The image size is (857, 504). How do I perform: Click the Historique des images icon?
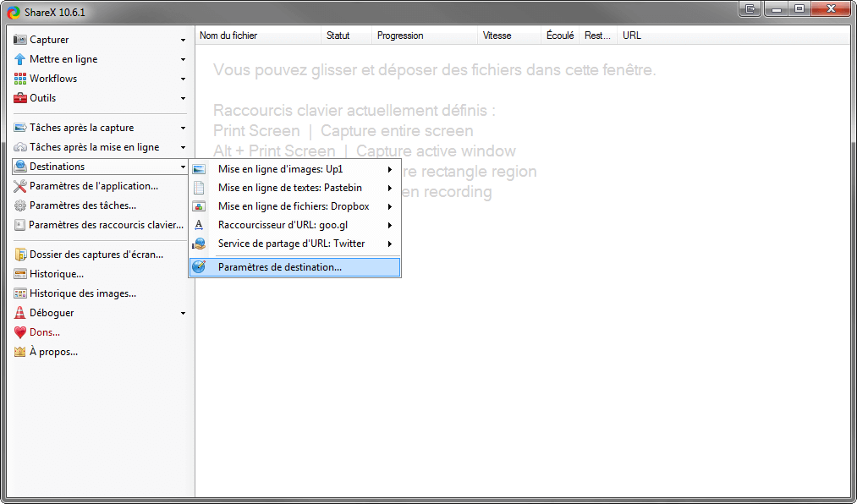20,293
